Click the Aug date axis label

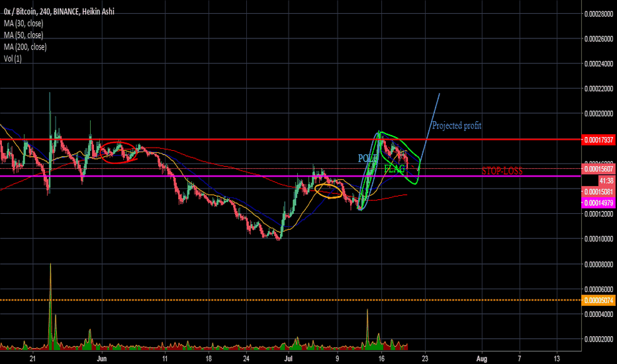(482, 359)
